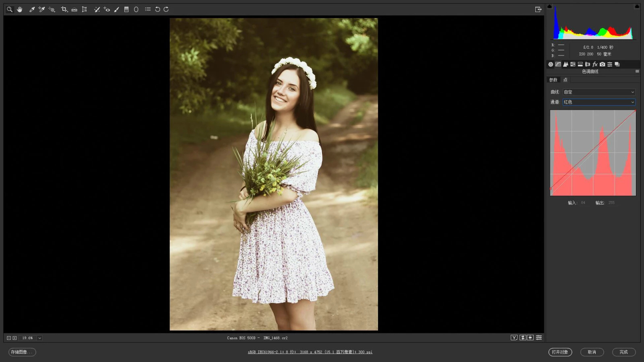Open the Tone Curve panel icon

tap(558, 64)
